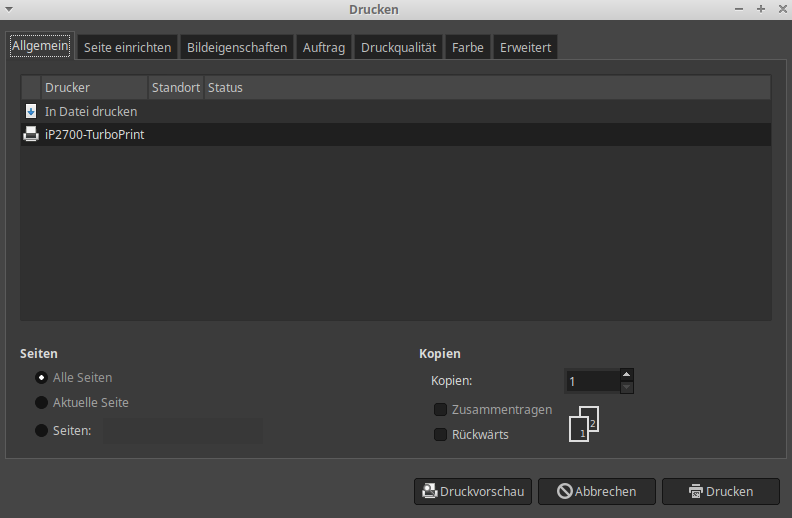
Task: Choose the Aktuelle Seite radio option
Action: click(x=41, y=403)
